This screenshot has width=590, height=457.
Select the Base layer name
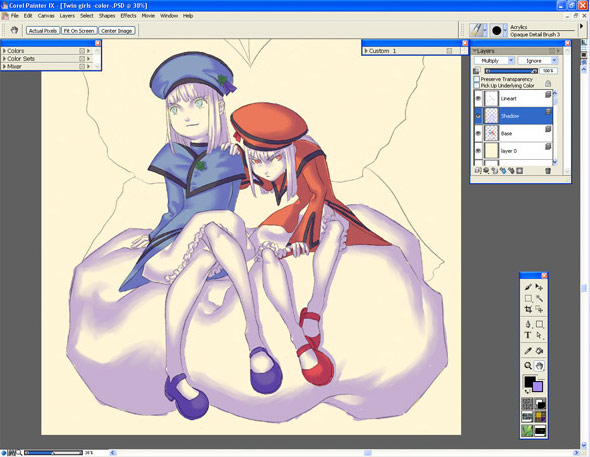click(506, 134)
